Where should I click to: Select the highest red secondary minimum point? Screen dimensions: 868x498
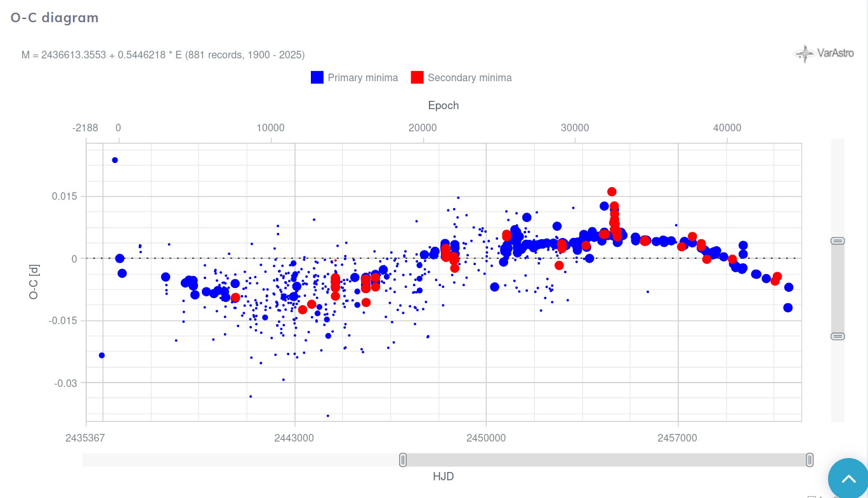[612, 192]
